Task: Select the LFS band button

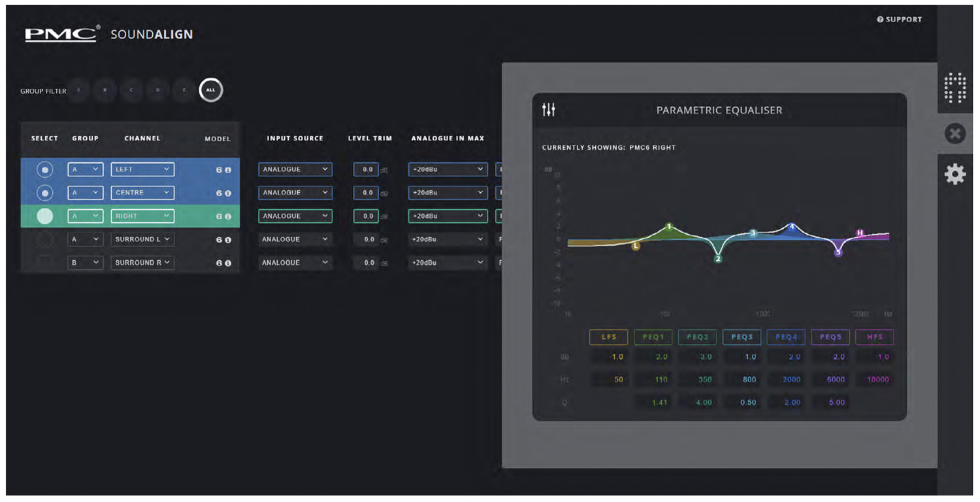Action: pyautogui.click(x=608, y=337)
